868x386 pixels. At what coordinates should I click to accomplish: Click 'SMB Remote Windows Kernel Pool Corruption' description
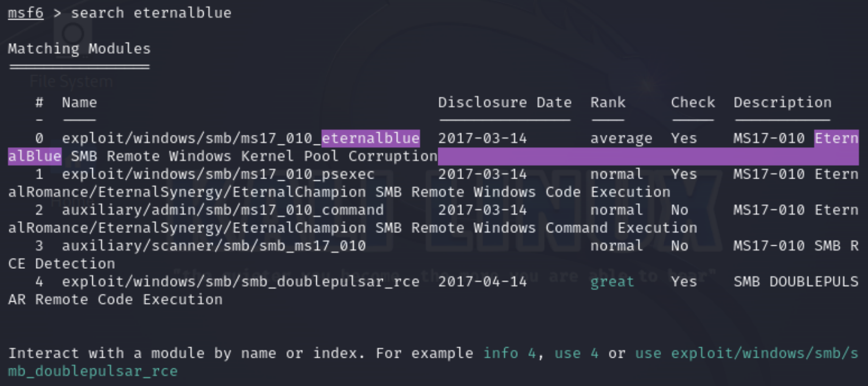click(254, 156)
